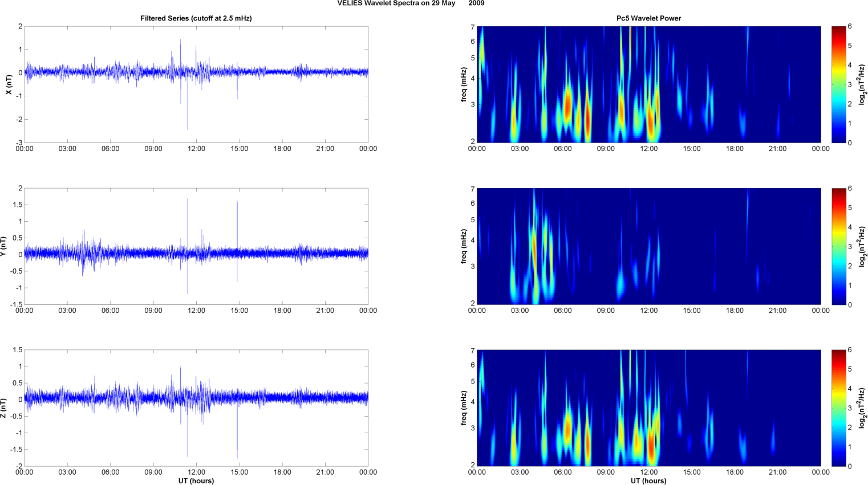868x485 pixels.
Task: Click the '3' tick on the middle colorbar
Action: pyautogui.click(x=850, y=246)
